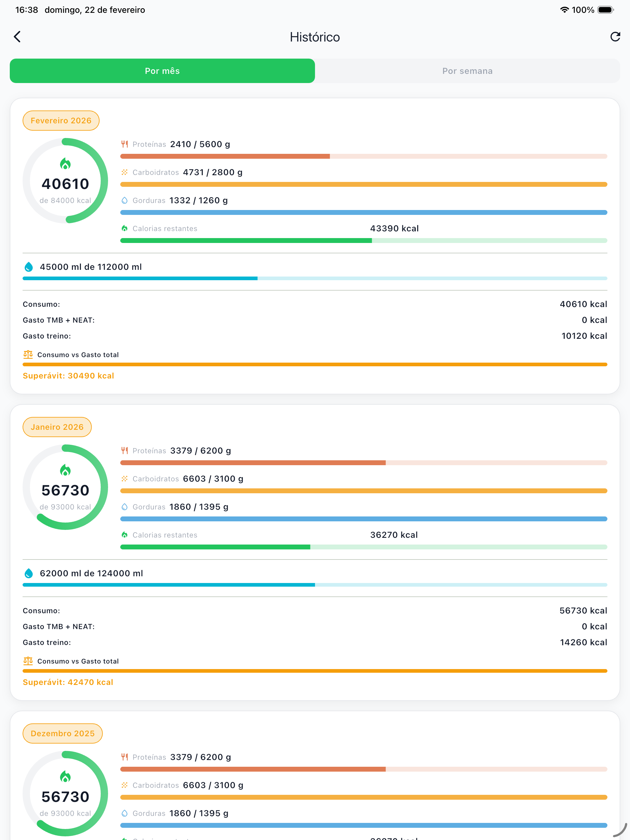The image size is (630, 840).
Task: Tap Carboidratos icon in Fevereiro 2026 card
Action: pyautogui.click(x=125, y=172)
